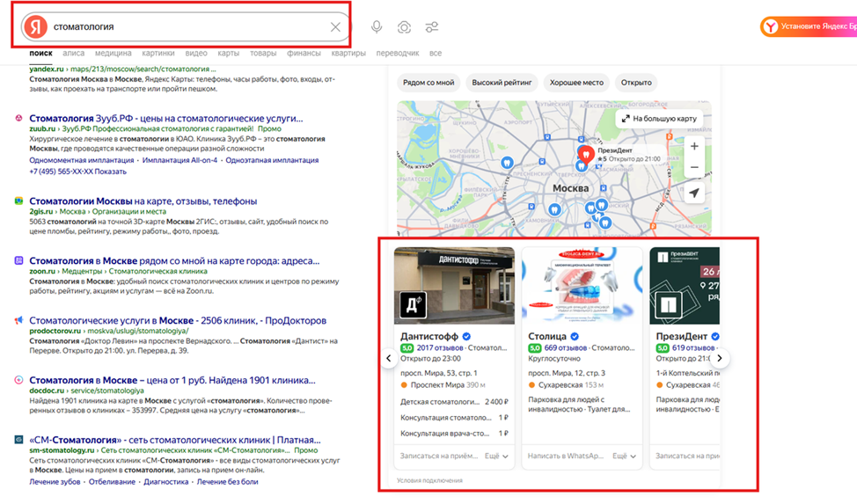Open Лечение без боли sitelink

(227, 482)
